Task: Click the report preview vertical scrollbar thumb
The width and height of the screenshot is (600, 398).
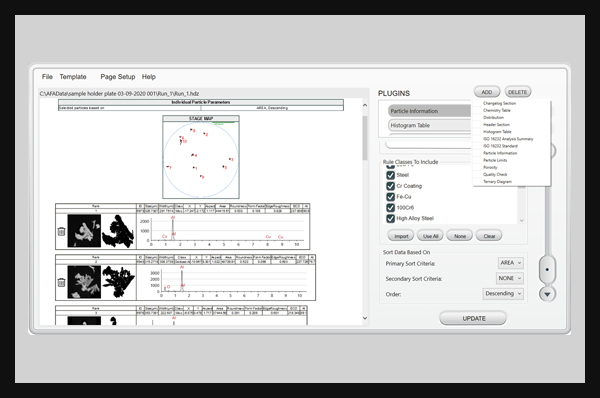Action: (365, 138)
